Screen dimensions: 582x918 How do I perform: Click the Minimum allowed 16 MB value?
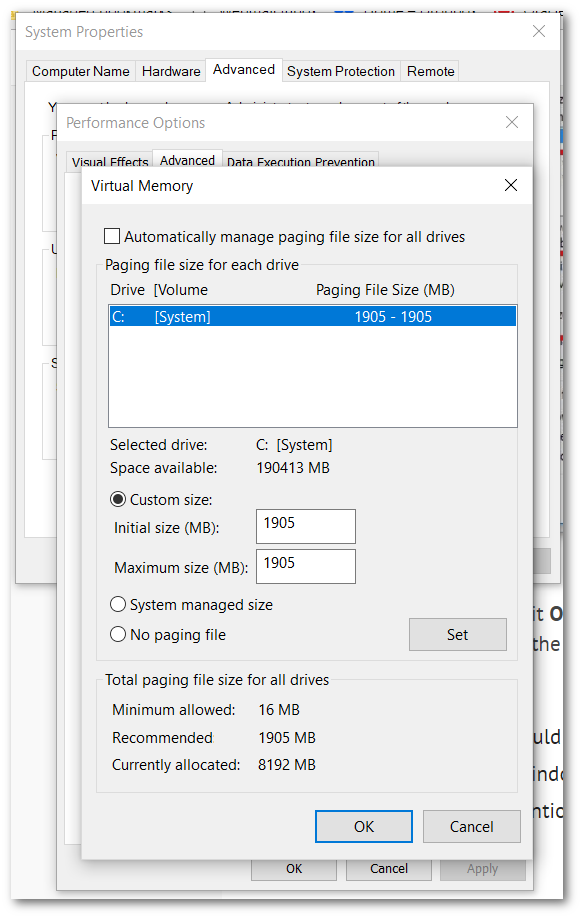pos(279,710)
